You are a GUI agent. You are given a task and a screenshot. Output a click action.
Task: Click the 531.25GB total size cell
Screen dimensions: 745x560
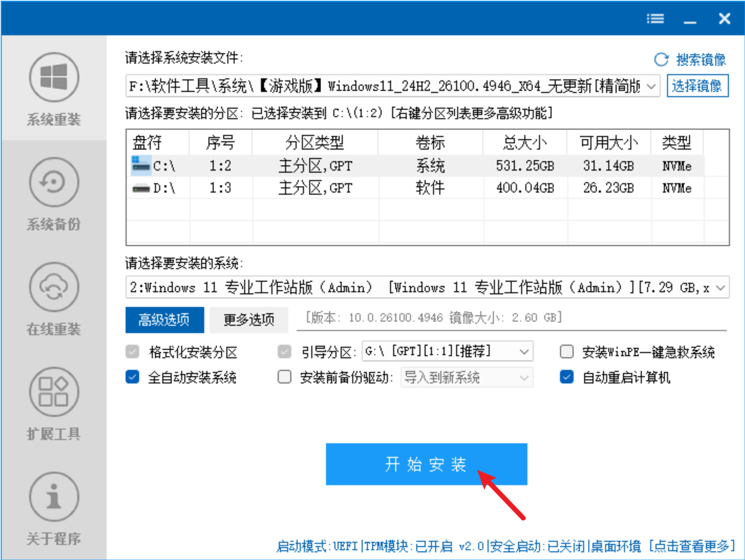point(525,166)
